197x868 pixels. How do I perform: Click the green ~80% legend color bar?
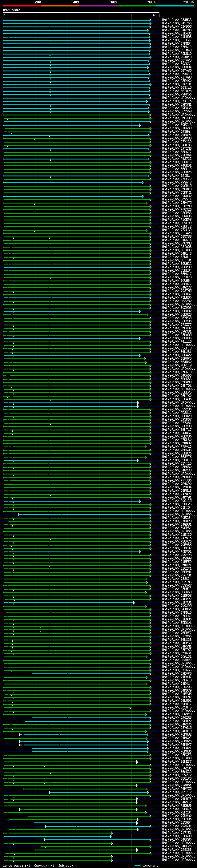click(136, 6)
